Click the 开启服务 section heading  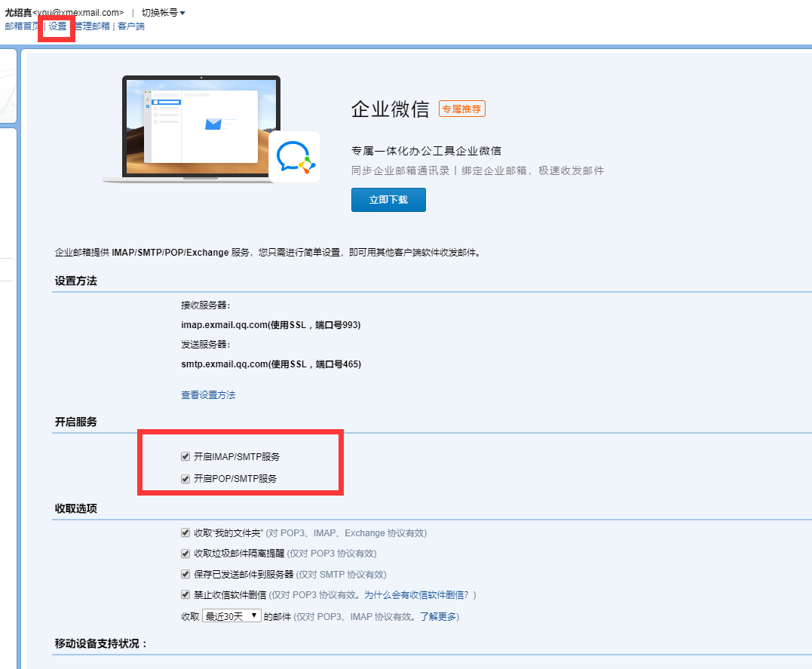point(75,422)
